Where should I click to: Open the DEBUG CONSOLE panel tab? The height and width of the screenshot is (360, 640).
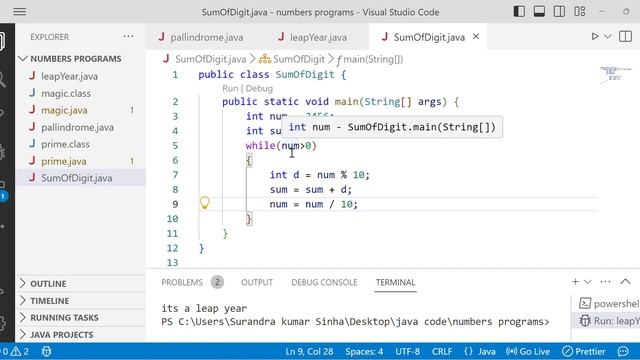click(x=324, y=282)
